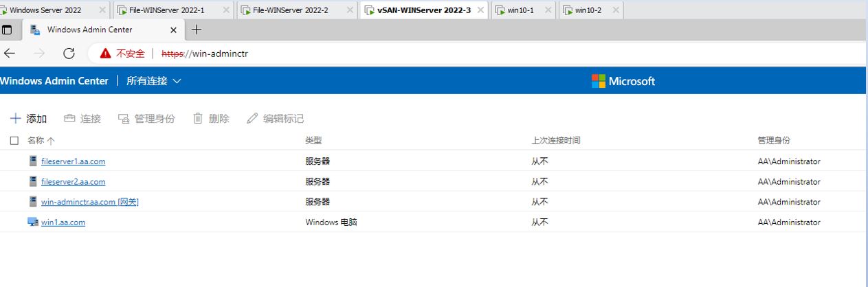The image size is (868, 287).
Task: Click the server icon beside fileserver2.aa.com
Action: (x=32, y=181)
